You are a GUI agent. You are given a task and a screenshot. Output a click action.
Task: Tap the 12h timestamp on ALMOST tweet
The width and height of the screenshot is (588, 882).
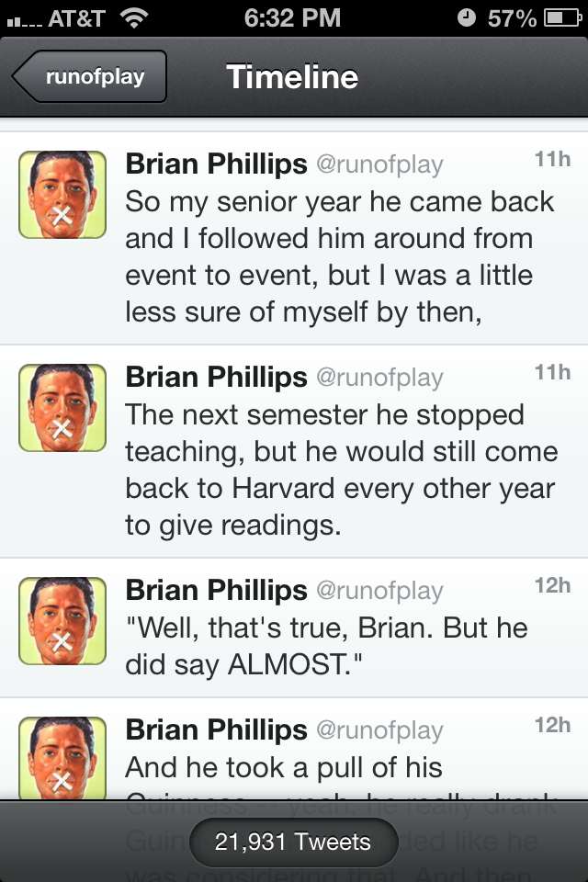(552, 585)
